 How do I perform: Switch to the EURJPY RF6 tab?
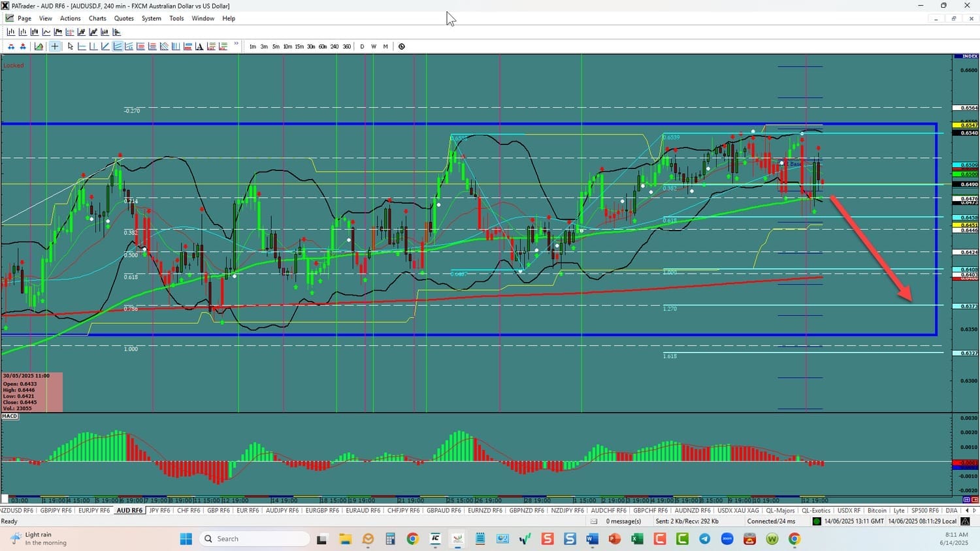tap(94, 511)
